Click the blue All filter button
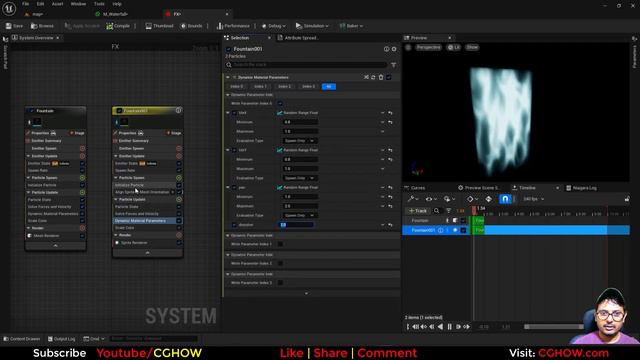640x360 pixels. click(329, 87)
